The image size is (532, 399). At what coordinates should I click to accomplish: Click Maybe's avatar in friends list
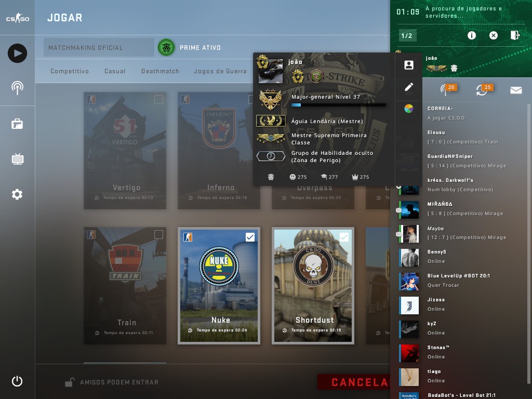(409, 234)
